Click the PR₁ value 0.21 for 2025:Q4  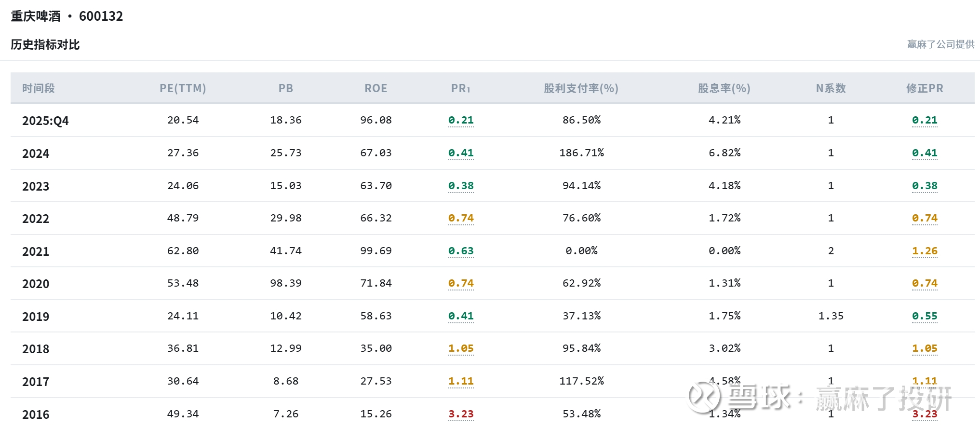tap(461, 120)
